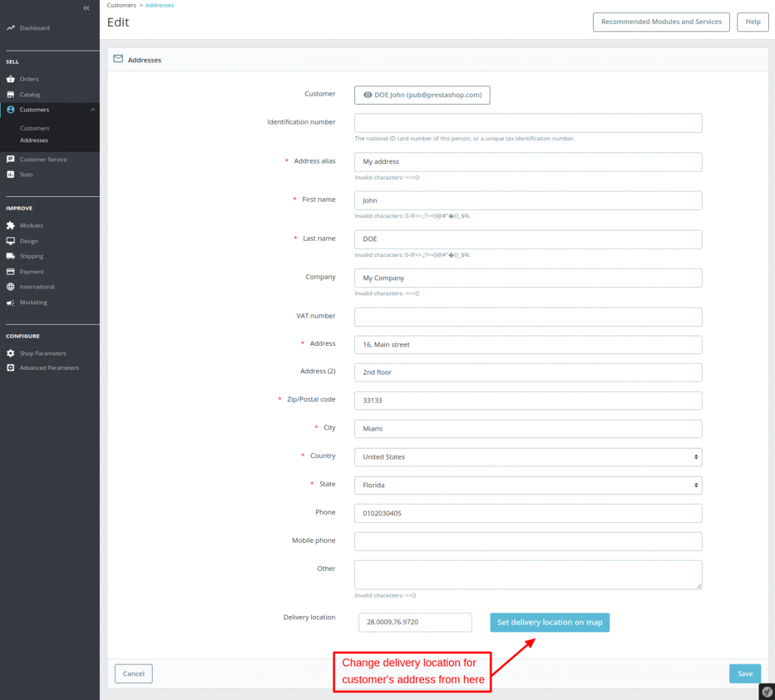Navigate to Customers via the breadcrumb
The image size is (775, 700).
point(121,5)
